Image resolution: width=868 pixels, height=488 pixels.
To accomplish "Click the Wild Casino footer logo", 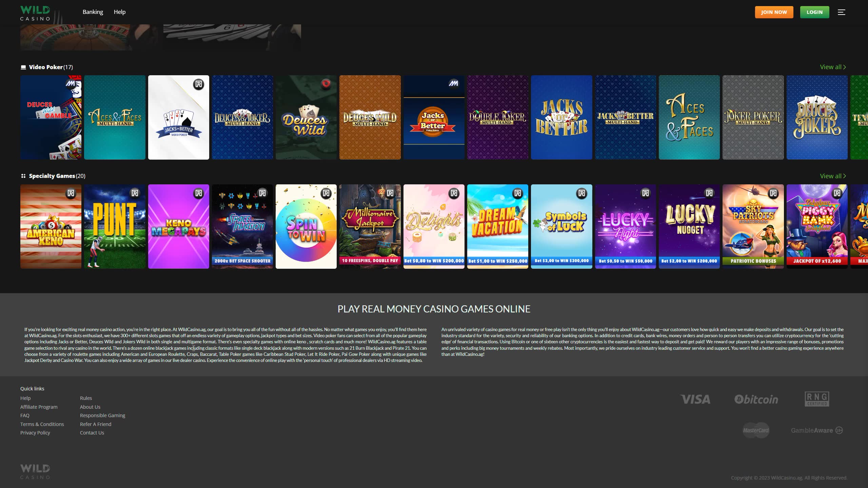I will coord(35,471).
